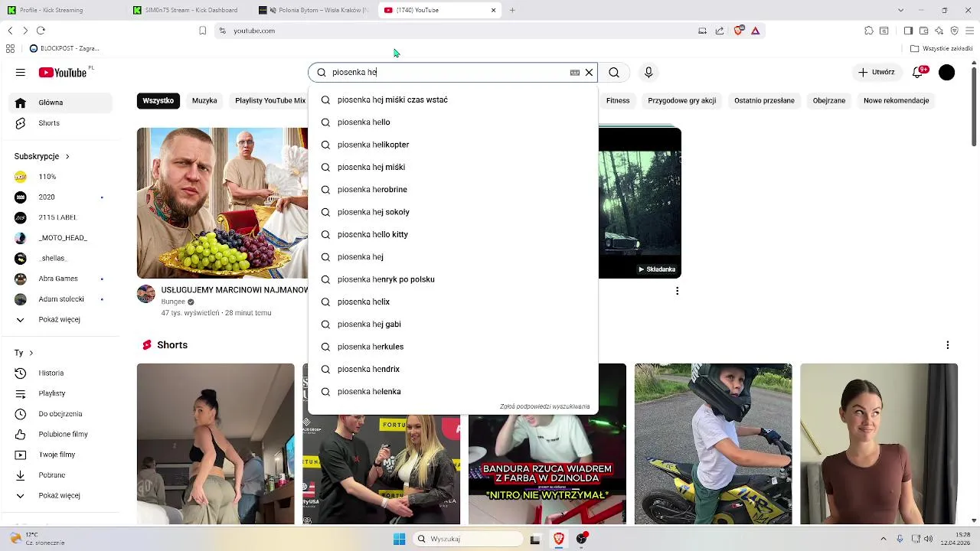Select the Muzyka filter chip
This screenshot has height=551, width=980.
(x=204, y=100)
